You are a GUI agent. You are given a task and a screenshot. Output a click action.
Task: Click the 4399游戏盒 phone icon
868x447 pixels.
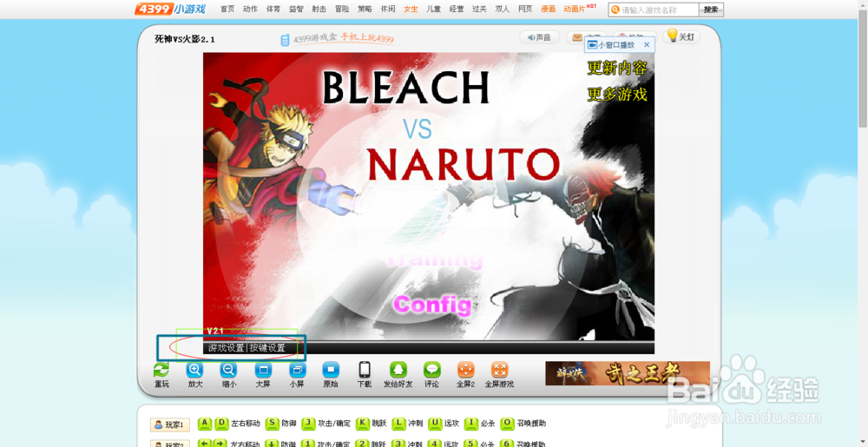tap(285, 39)
